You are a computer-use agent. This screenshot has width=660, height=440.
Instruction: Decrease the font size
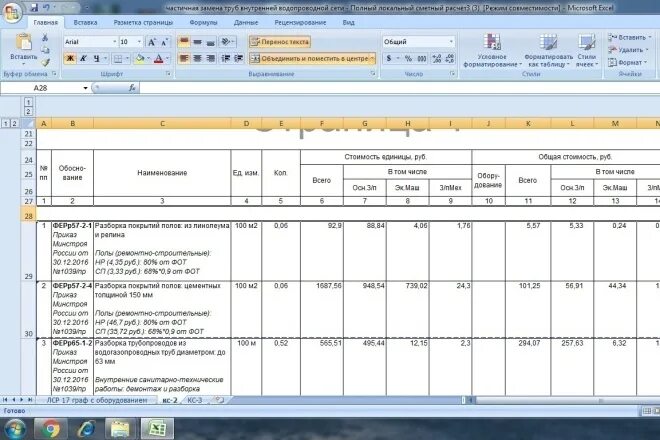coord(165,42)
